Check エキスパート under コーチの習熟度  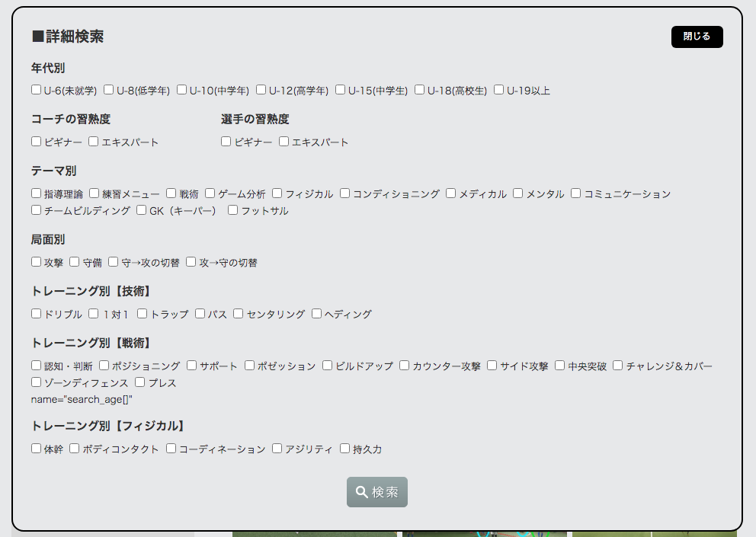pyautogui.click(x=94, y=141)
